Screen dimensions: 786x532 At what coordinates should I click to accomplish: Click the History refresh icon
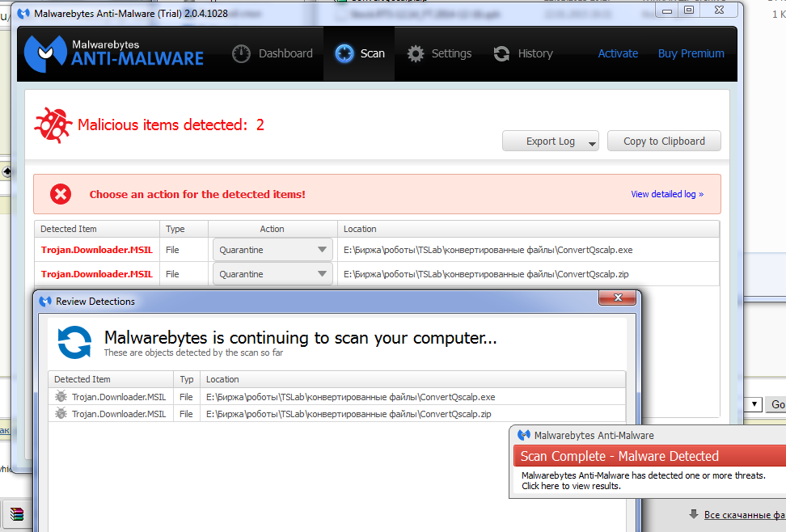502,53
